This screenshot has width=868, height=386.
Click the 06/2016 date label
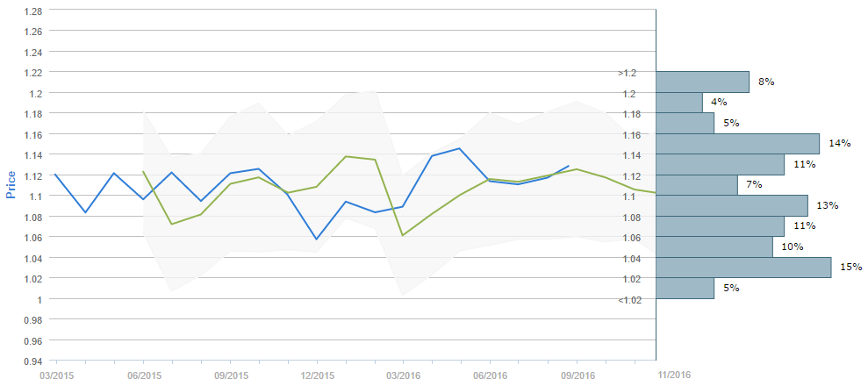pyautogui.click(x=489, y=375)
